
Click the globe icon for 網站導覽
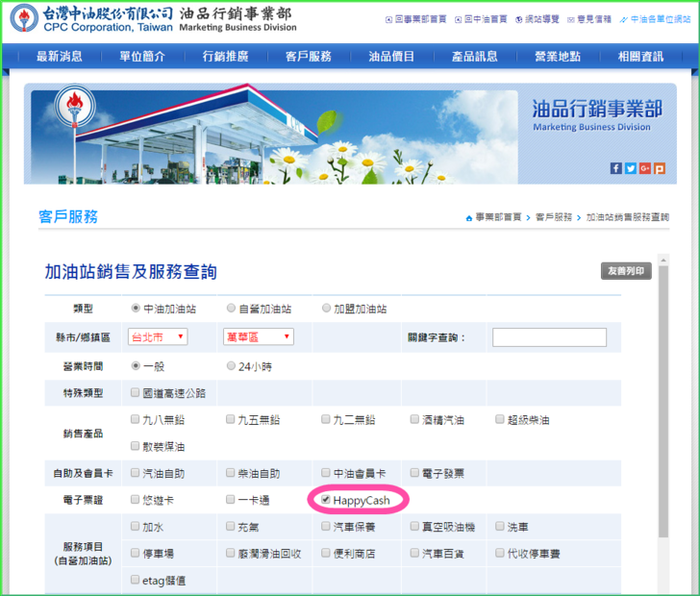click(x=518, y=19)
